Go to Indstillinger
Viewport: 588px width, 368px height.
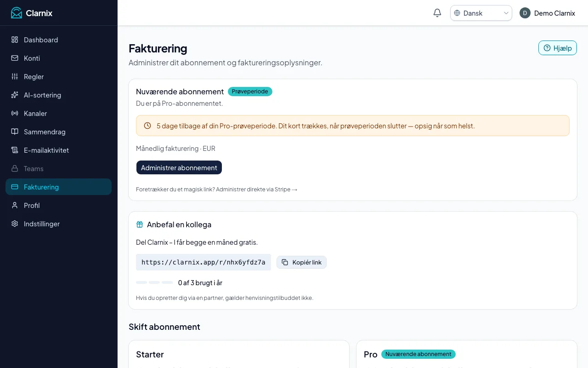tap(58, 224)
